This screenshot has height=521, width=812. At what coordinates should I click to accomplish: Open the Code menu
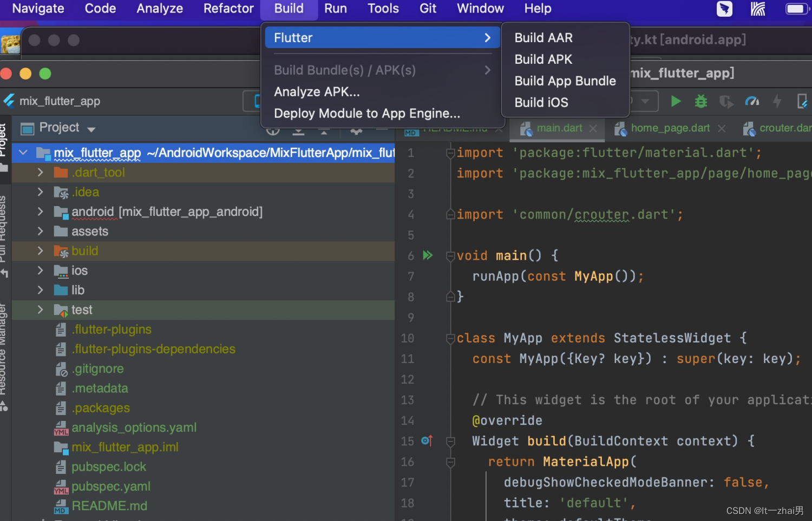(100, 9)
